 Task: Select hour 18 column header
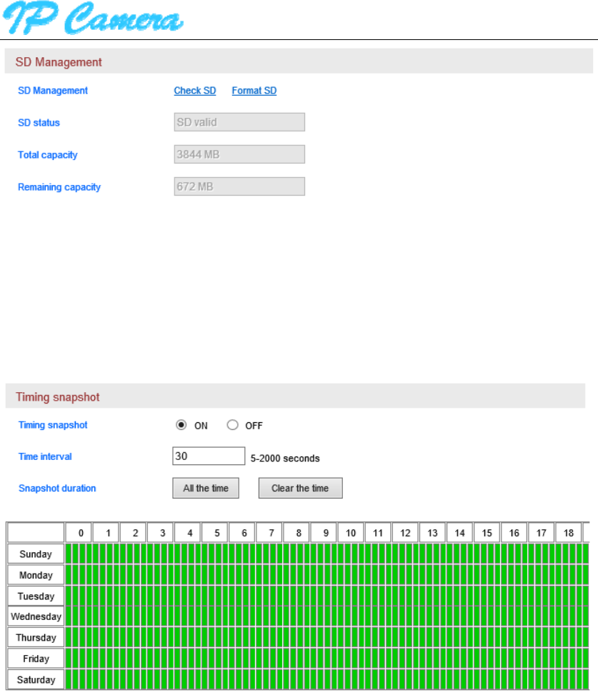point(569,533)
